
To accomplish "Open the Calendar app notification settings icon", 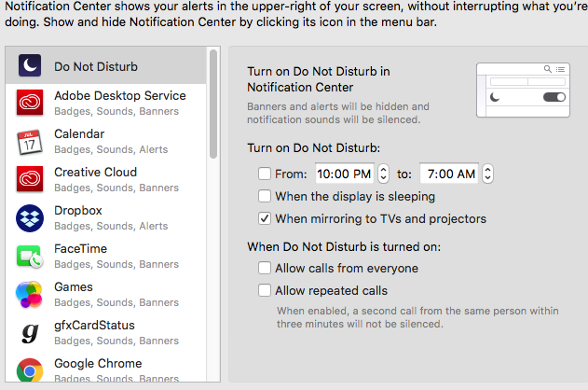I will click(x=30, y=142).
